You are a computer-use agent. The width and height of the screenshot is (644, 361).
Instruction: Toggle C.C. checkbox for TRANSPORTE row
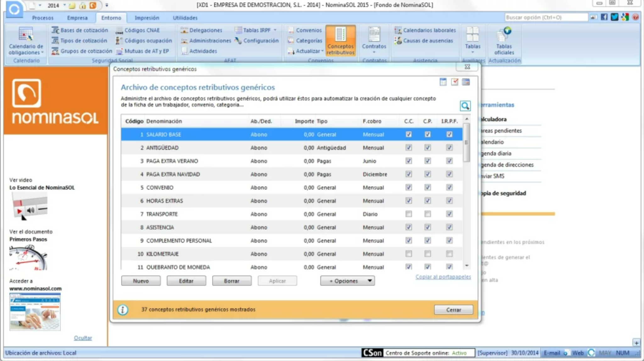coord(408,214)
